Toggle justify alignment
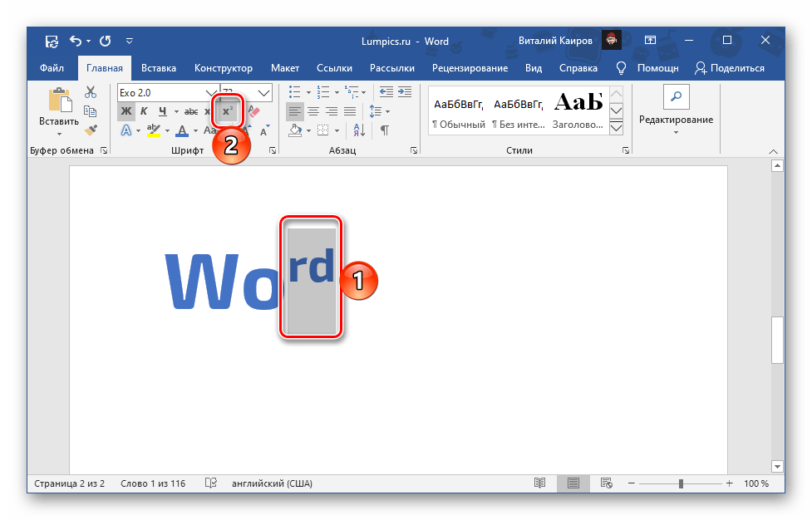Viewport: 812px width, 520px height. [350, 111]
